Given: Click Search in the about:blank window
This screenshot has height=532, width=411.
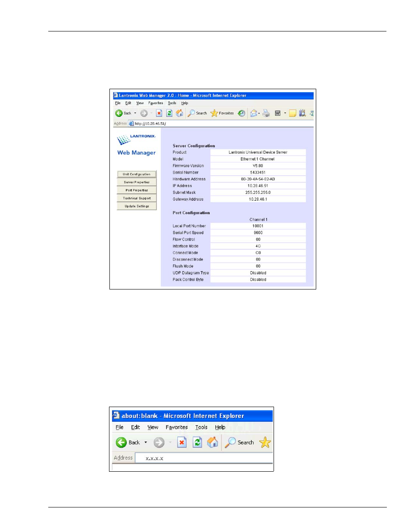Looking at the screenshot, I should [240, 442].
